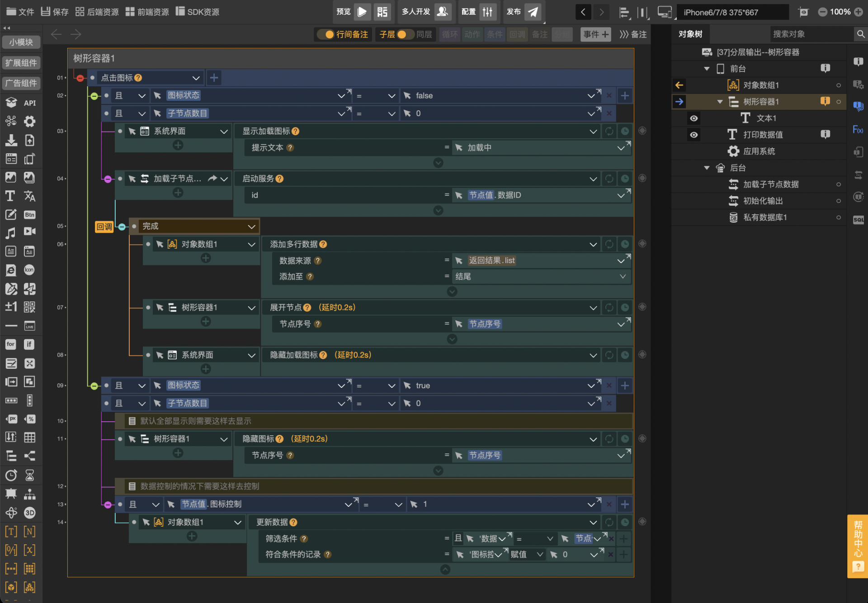The image size is (868, 603).
Task: Click the 事件 + button
Action: click(x=595, y=34)
